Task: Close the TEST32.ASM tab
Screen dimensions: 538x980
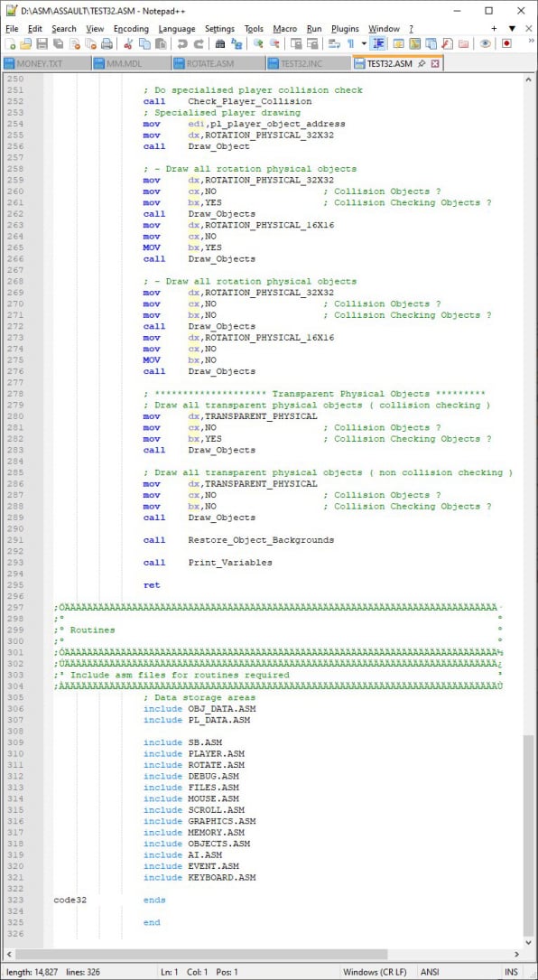Action: (x=435, y=64)
